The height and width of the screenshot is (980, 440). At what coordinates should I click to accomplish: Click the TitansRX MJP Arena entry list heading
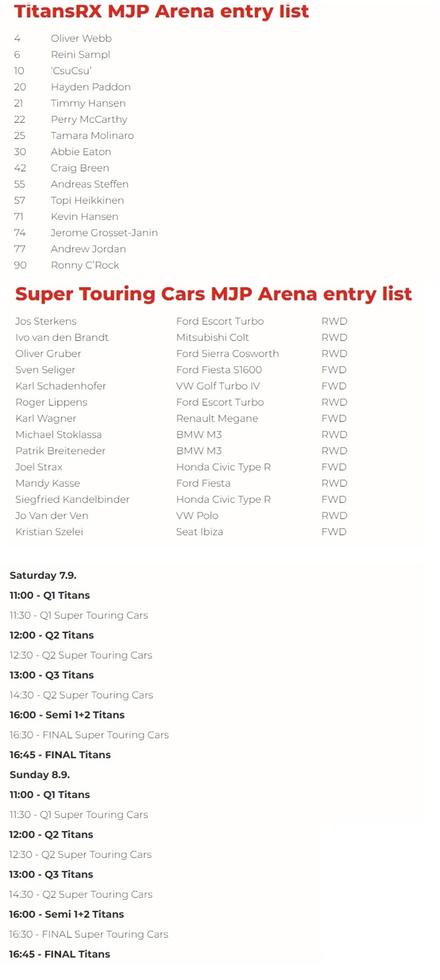pyautogui.click(x=162, y=11)
